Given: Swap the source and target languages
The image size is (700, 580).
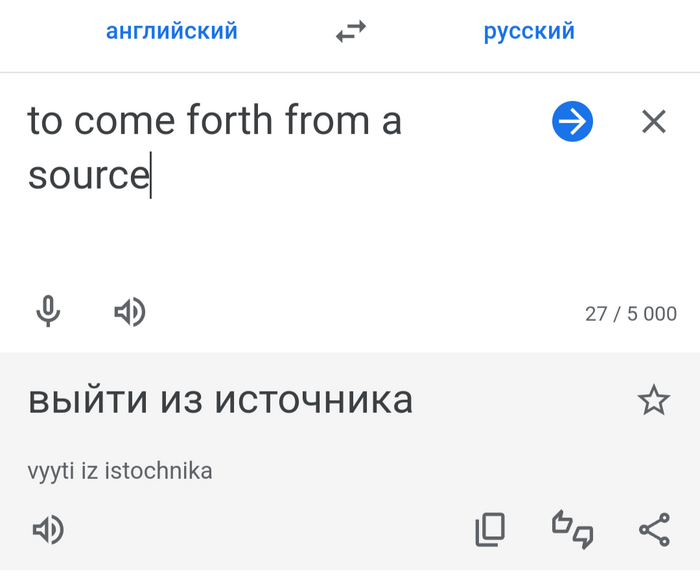Looking at the screenshot, I should pos(350,32).
